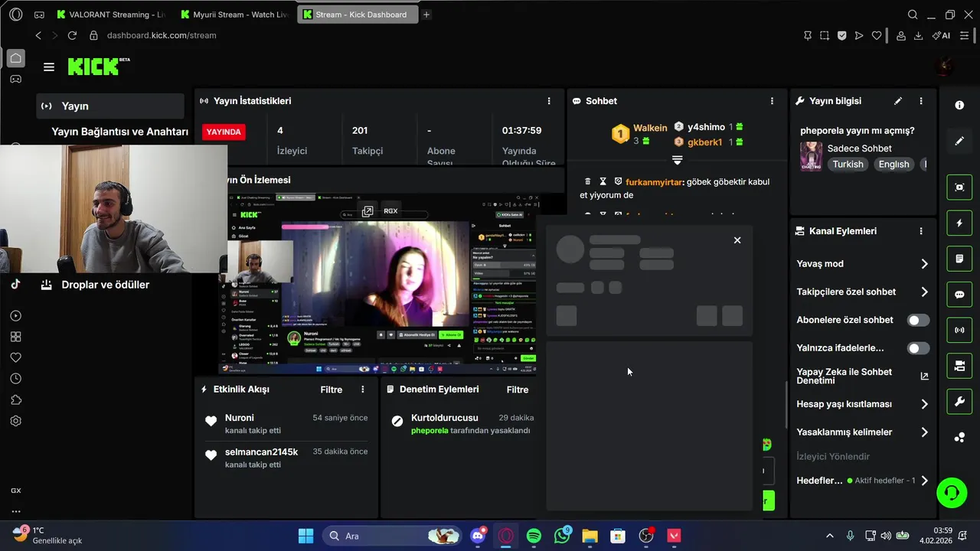Open TikTok in the Opera sidebar
The height and width of the screenshot is (551, 980).
point(15,284)
